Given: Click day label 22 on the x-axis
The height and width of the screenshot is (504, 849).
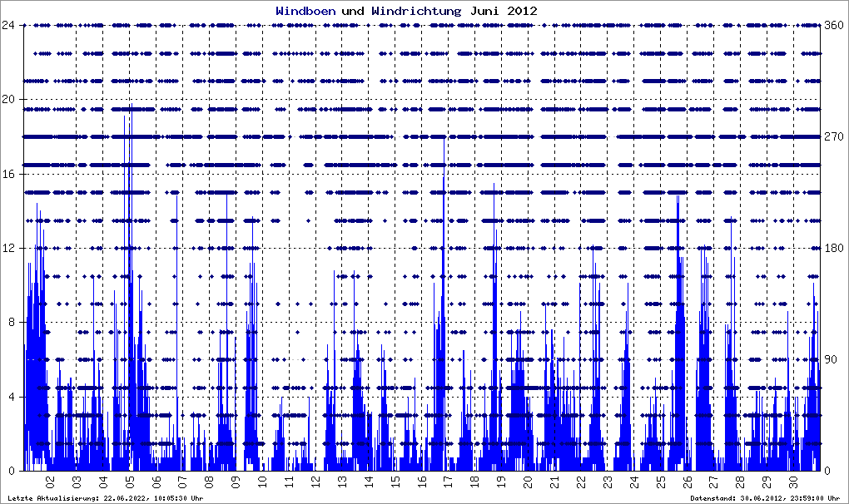Looking at the screenshot, I should click(580, 482).
